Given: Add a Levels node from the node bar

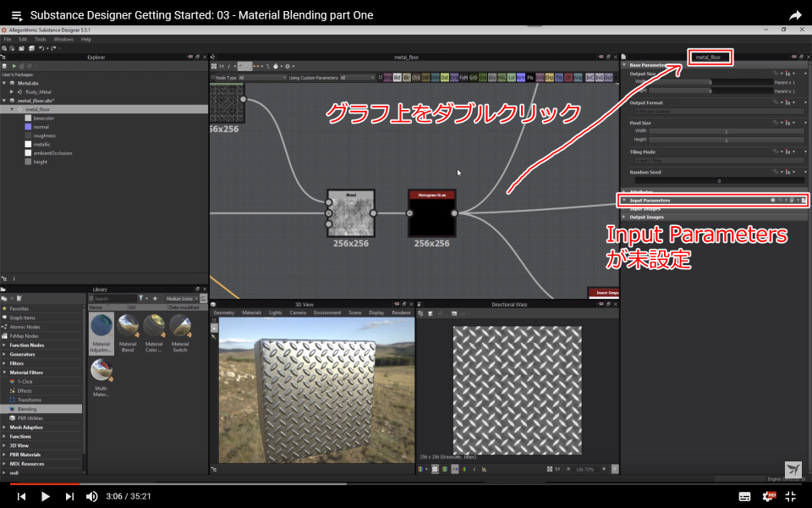Looking at the screenshot, I should (x=511, y=78).
